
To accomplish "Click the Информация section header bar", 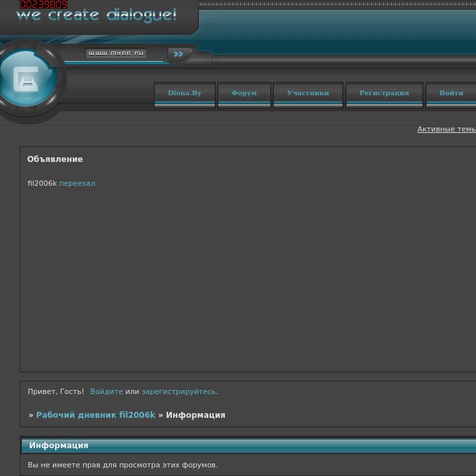I will click(x=249, y=446).
